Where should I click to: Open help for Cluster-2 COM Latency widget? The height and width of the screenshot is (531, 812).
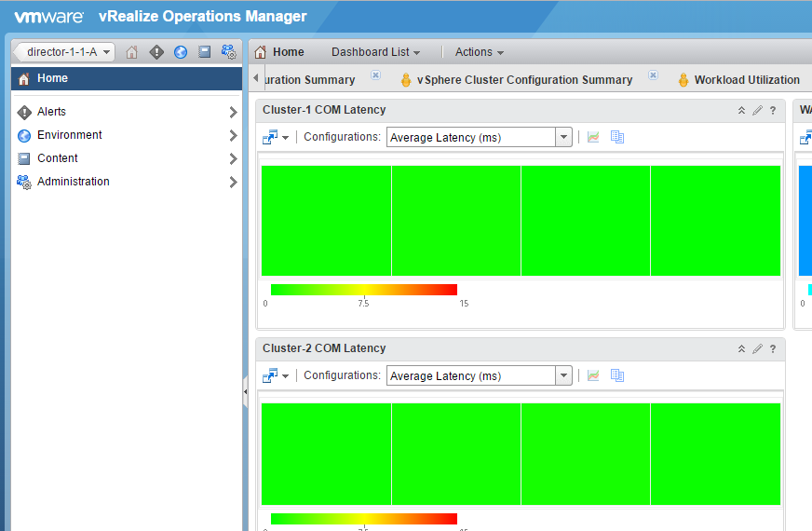(773, 348)
